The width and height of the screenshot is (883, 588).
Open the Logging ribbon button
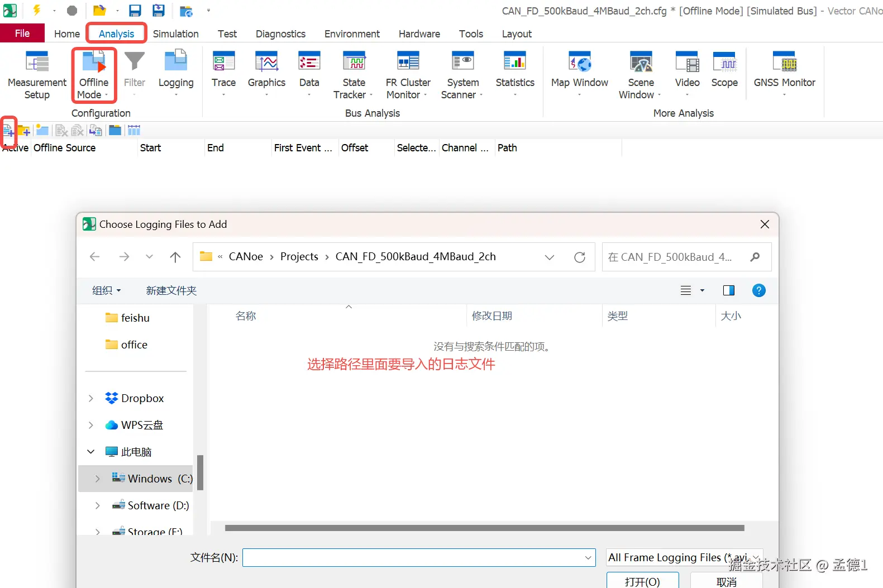click(x=176, y=74)
